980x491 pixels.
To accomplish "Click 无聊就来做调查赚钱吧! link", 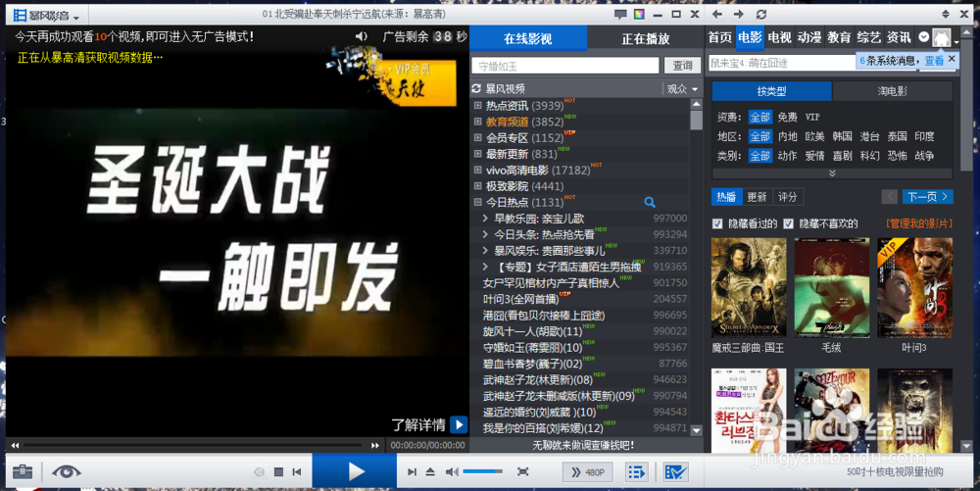I will click(x=582, y=445).
